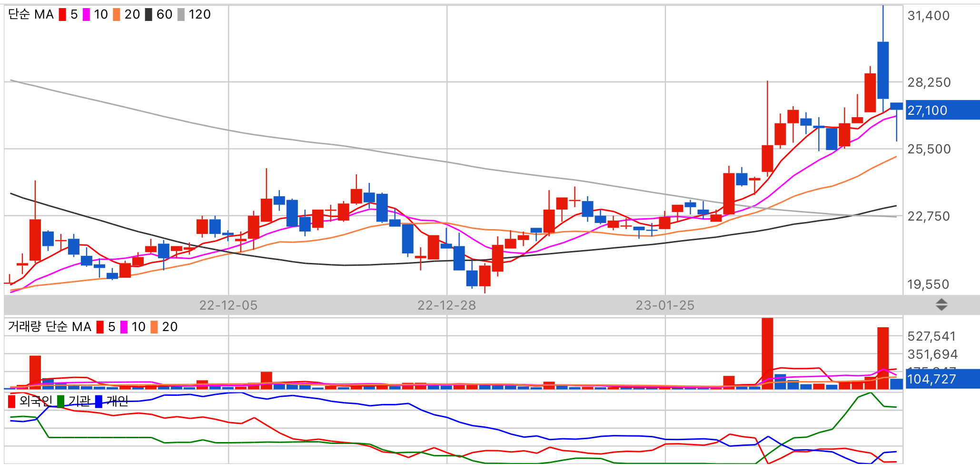Image resolution: width=980 pixels, height=473 pixels.
Task: Click the red 5-day MA swatch in the price legend
Action: pos(62,15)
